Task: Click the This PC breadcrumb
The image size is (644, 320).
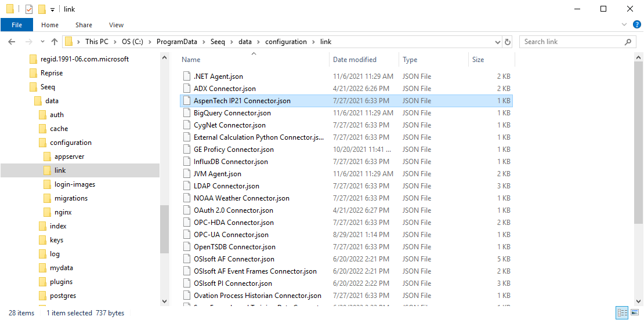Action: click(x=97, y=42)
